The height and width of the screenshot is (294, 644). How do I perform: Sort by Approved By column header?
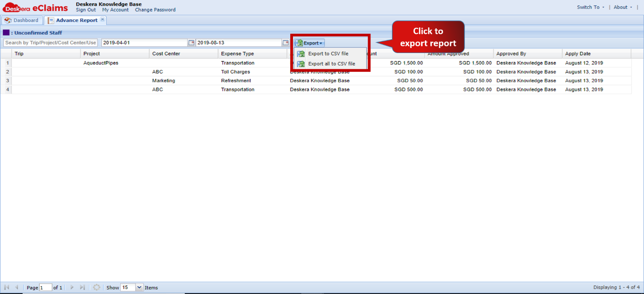pos(528,53)
